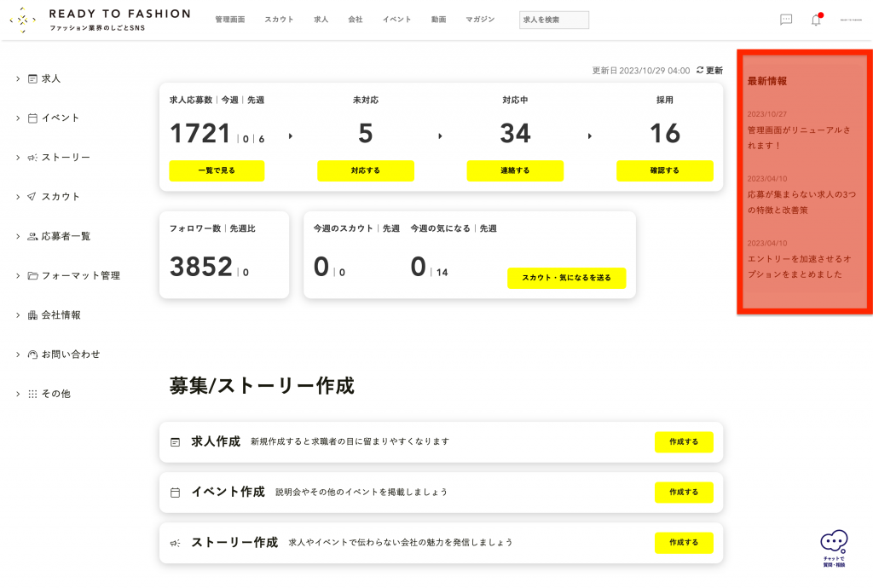Expand the その他 sidebar section
The width and height of the screenshot is (873, 588).
tap(17, 394)
